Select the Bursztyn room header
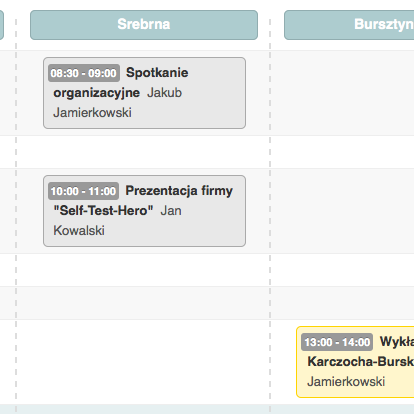This screenshot has width=414, height=414. pyautogui.click(x=349, y=25)
